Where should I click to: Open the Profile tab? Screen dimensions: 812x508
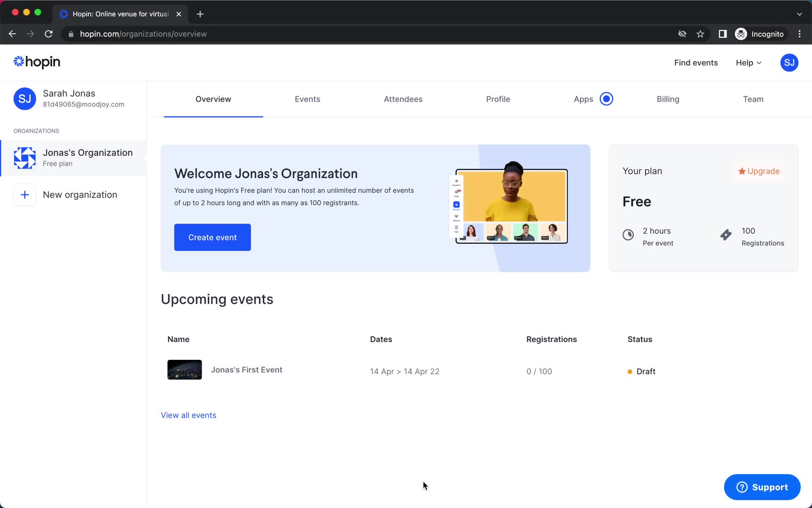pos(498,99)
